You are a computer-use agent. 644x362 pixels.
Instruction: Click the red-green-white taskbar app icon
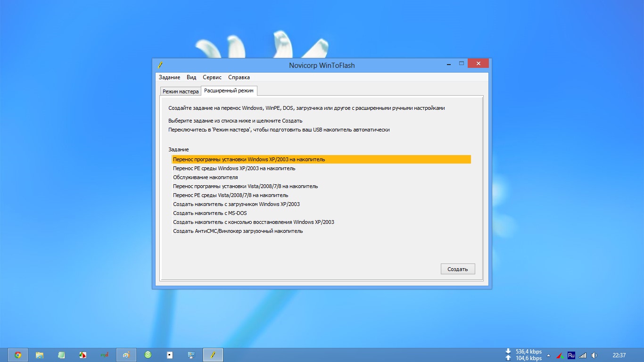83,355
